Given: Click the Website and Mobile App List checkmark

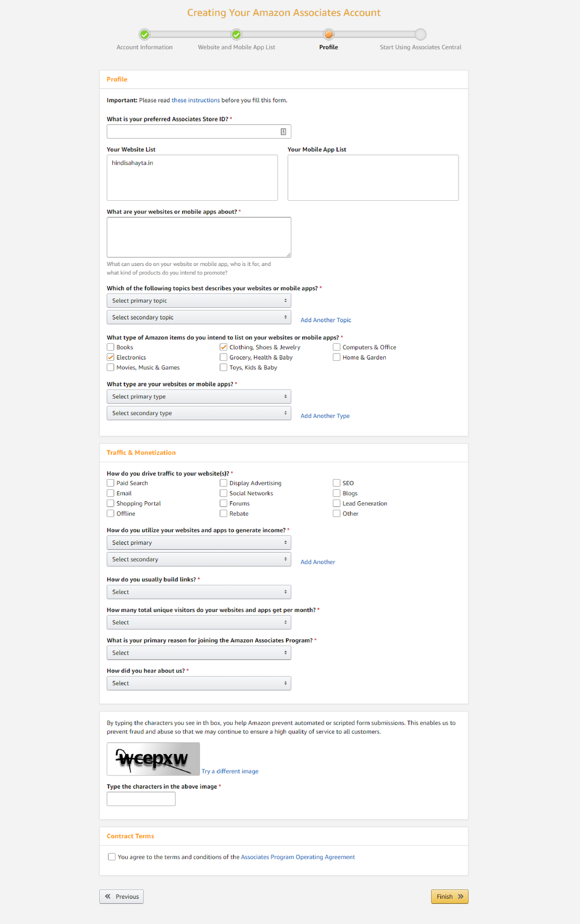Looking at the screenshot, I should [237, 34].
